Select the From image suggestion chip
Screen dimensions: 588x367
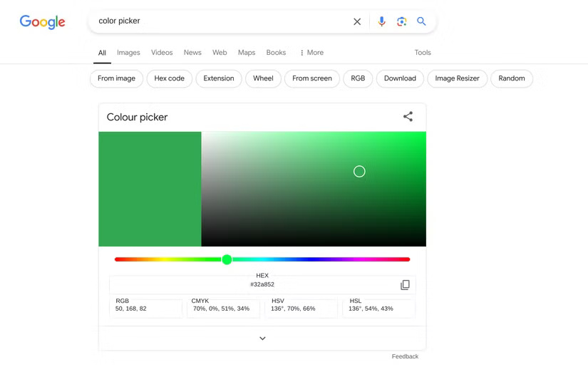point(117,78)
